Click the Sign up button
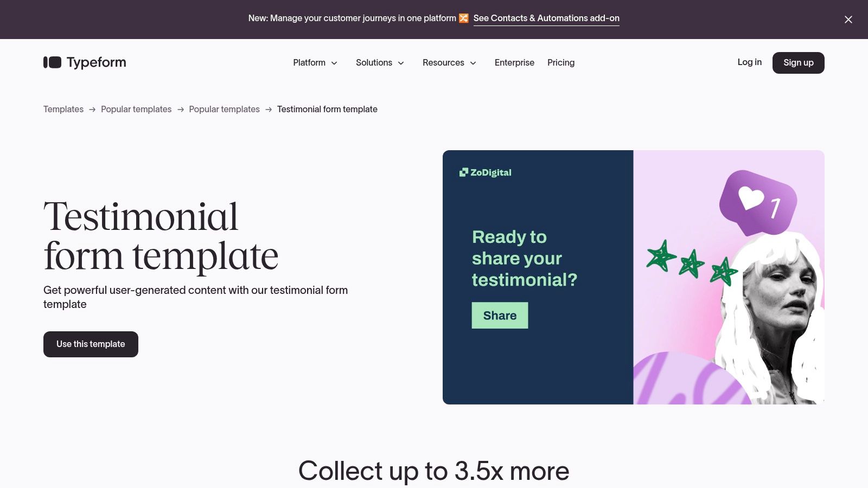The image size is (868, 488). pyautogui.click(x=799, y=63)
